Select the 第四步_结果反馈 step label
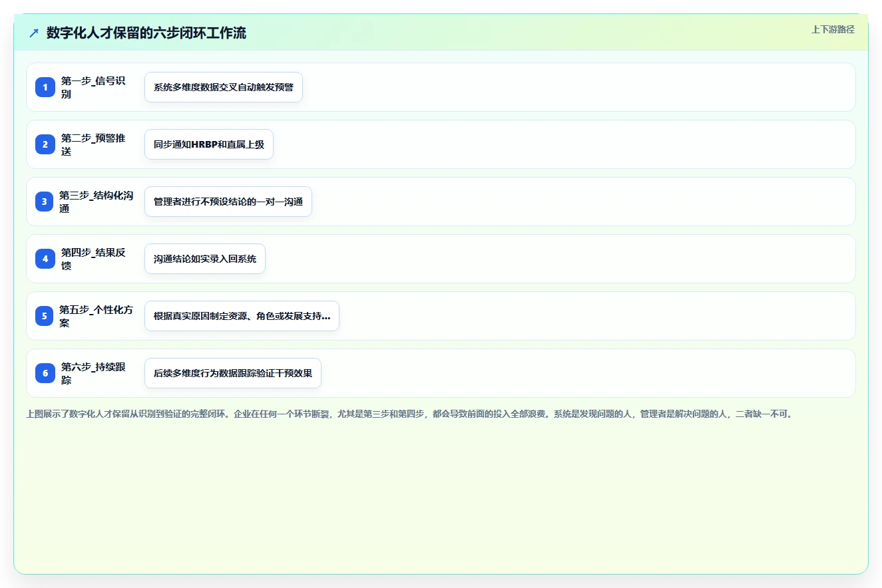The image size is (882, 588). (x=94, y=259)
